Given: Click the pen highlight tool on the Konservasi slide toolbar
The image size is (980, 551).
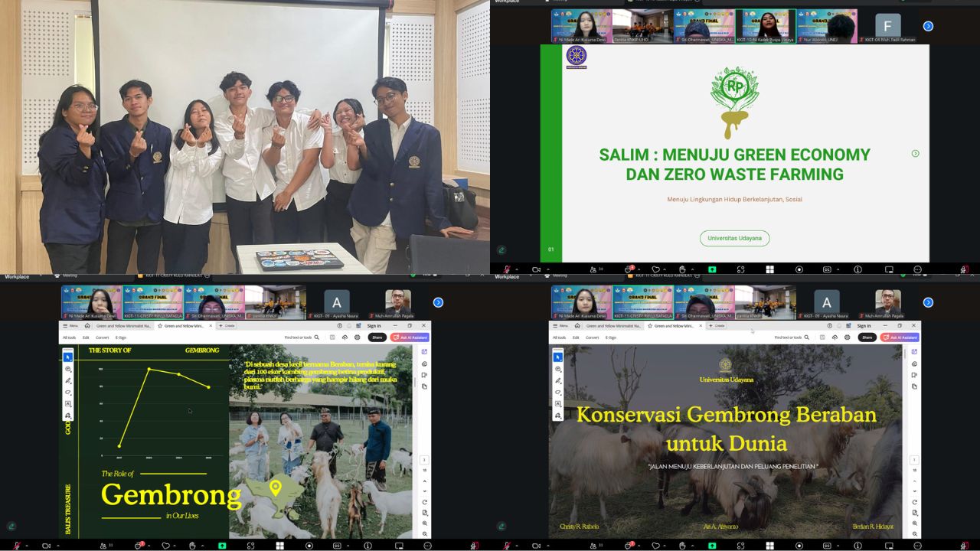Looking at the screenshot, I should click(558, 380).
